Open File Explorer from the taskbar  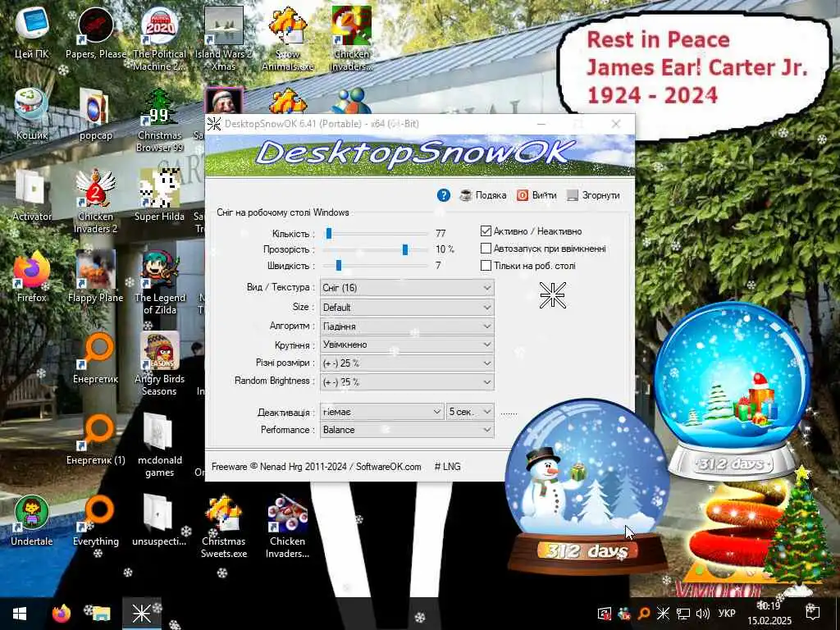[100, 614]
